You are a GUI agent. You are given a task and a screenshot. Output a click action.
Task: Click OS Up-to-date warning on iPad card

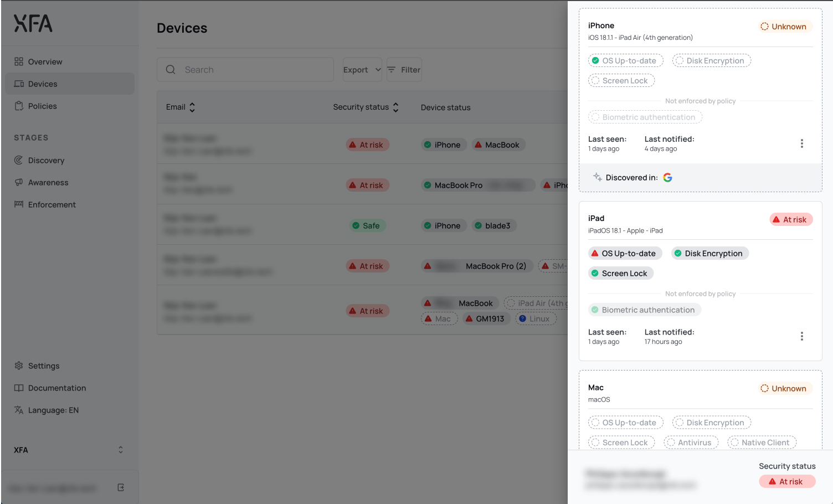[625, 253]
